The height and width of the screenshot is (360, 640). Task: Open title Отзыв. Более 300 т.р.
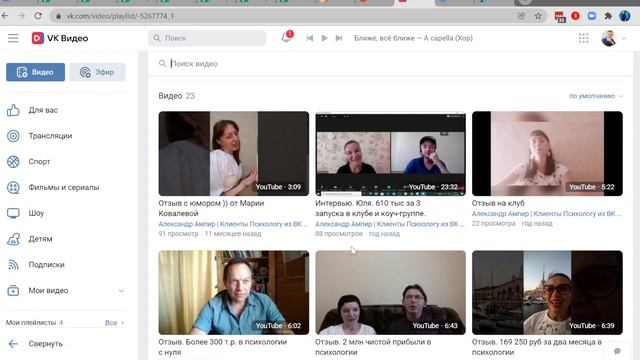pos(223,347)
